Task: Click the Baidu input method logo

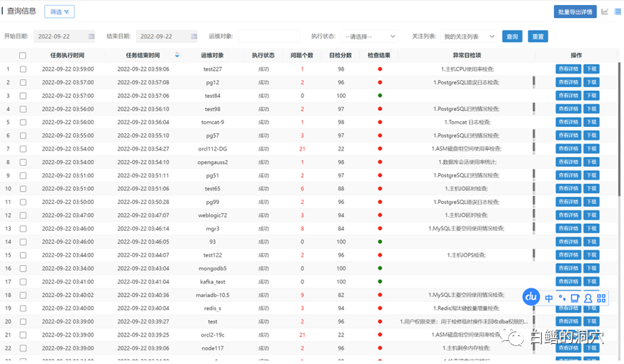Action: [532, 297]
